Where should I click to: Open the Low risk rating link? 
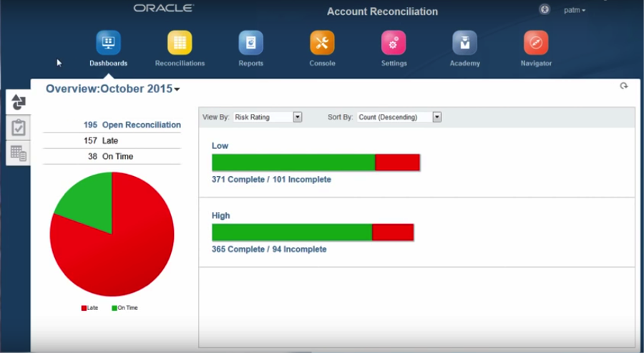tap(220, 146)
